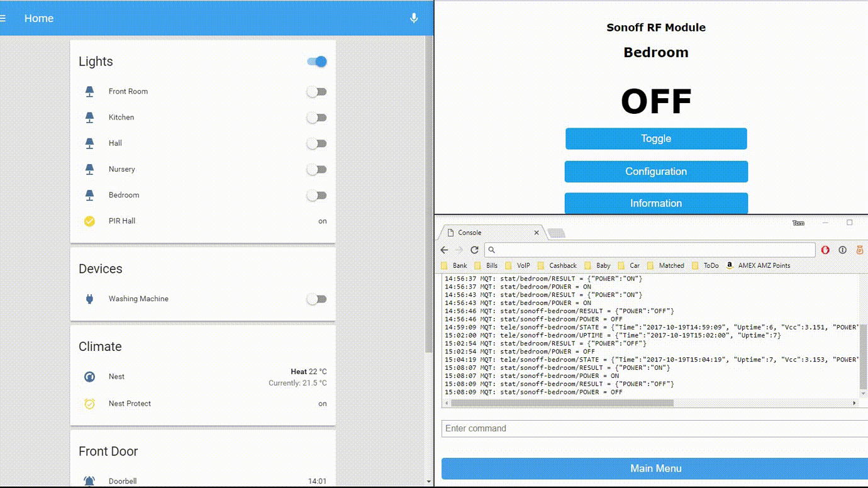Click the Bedroom lamp icon
The image size is (868, 488).
click(x=89, y=196)
